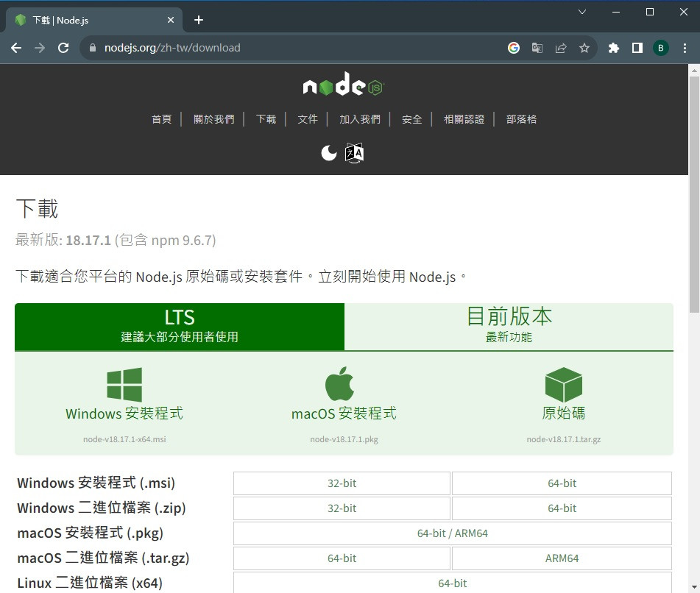Screen dimensions: 700x593
Task: Click the Windows installer logo icon
Action: [124, 385]
